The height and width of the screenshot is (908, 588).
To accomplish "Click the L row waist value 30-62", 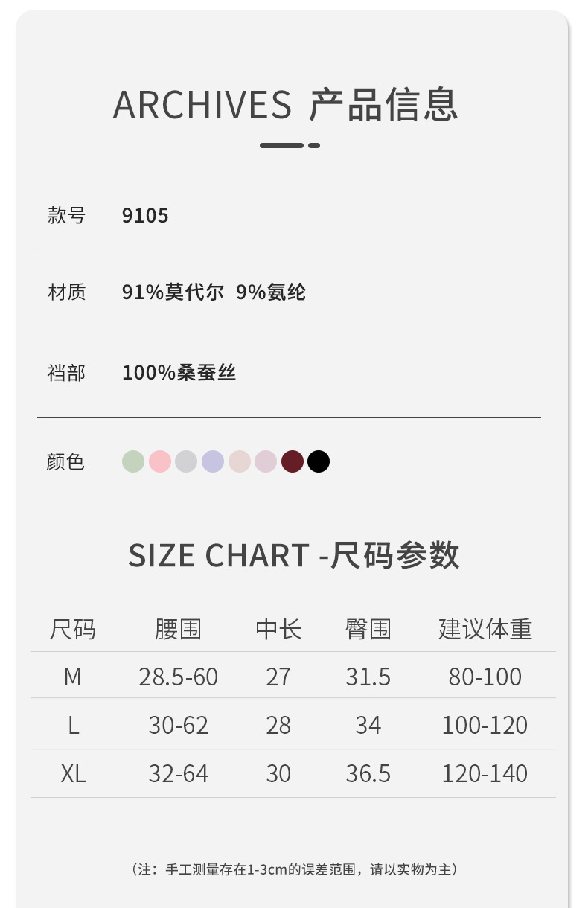I will tap(178, 725).
